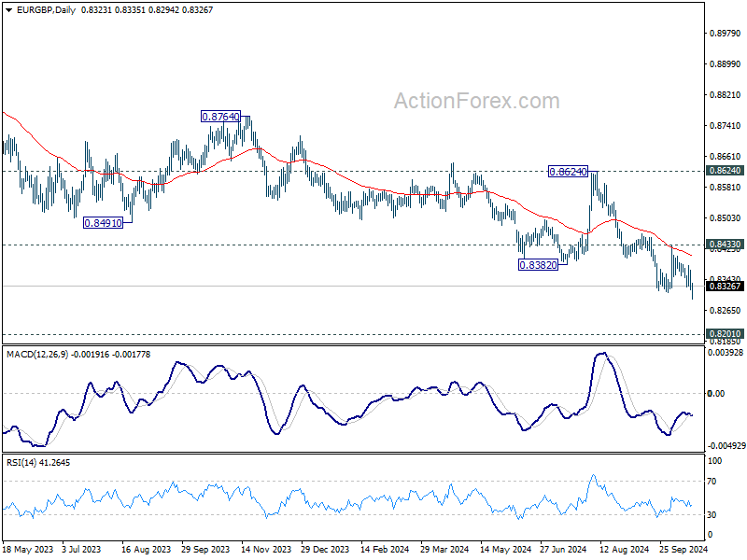Click the 0.86610 price axis value
Viewport: 747px width, 560px height.
(x=726, y=156)
